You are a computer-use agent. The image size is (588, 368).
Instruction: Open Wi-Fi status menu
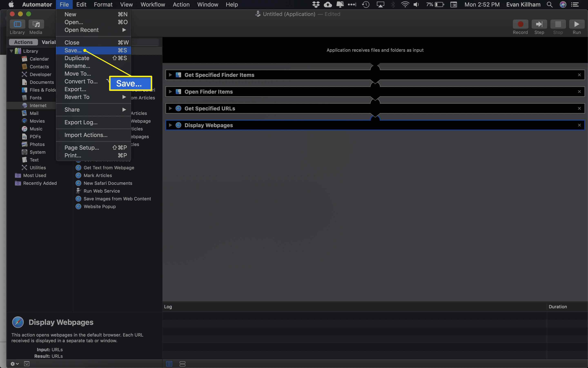(405, 5)
